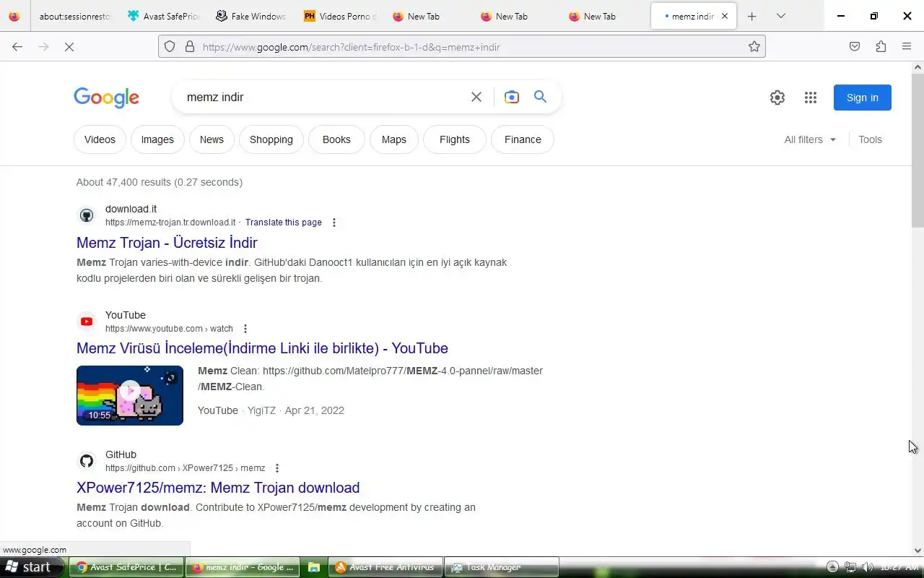
Task: Open 'XPower7125/memz' GitHub result
Action: (x=218, y=488)
